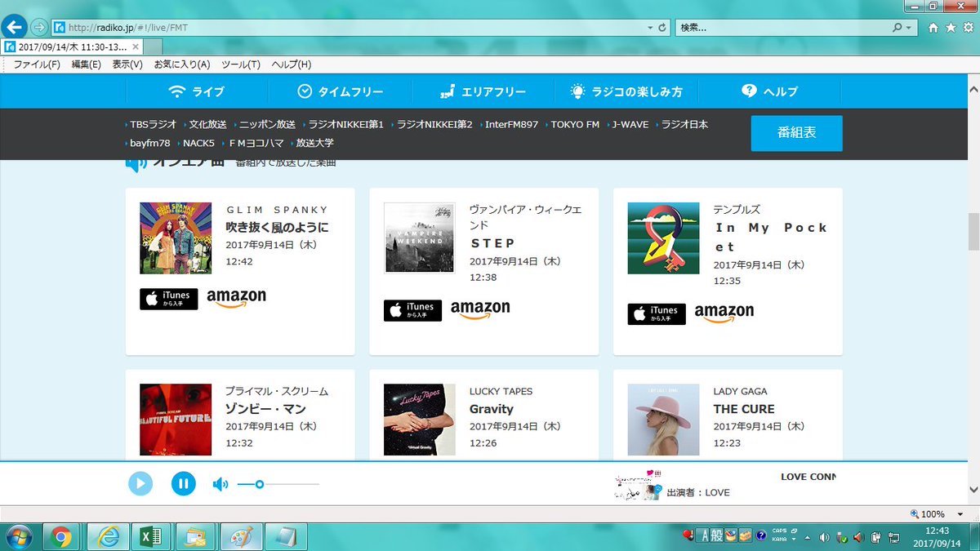Image resolution: width=980 pixels, height=551 pixels.
Task: Select the InterFM897 station link
Action: 510,125
